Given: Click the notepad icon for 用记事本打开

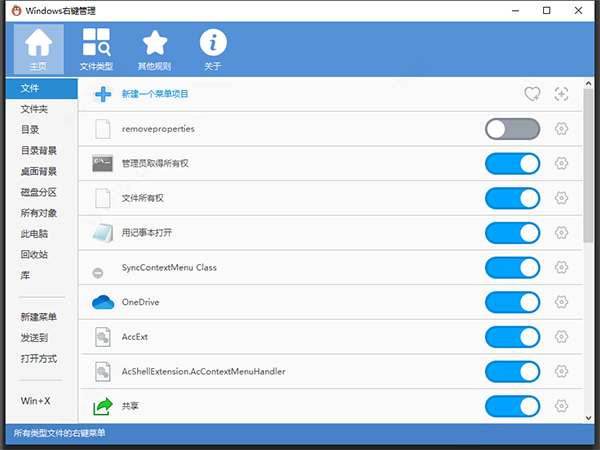Looking at the screenshot, I should coord(103,233).
